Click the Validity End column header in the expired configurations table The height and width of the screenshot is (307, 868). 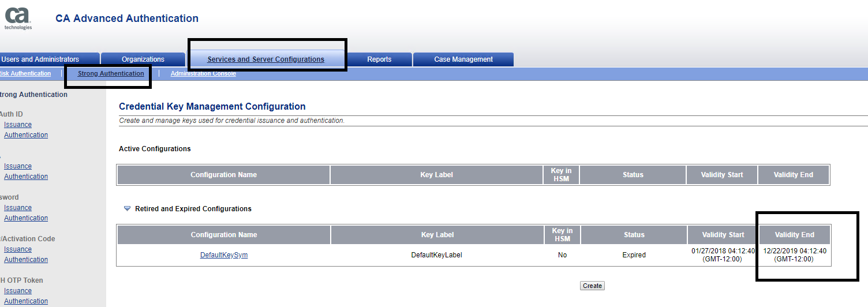[794, 235]
